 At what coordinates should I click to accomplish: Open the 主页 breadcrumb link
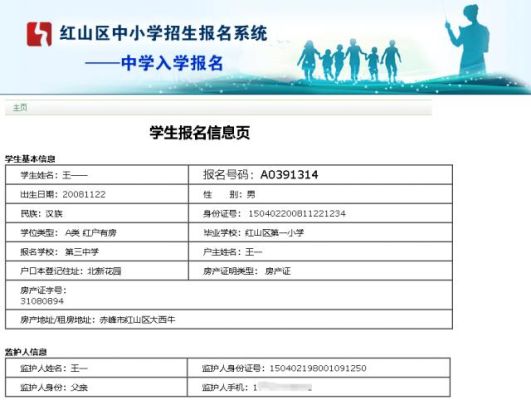pyautogui.click(x=20, y=108)
